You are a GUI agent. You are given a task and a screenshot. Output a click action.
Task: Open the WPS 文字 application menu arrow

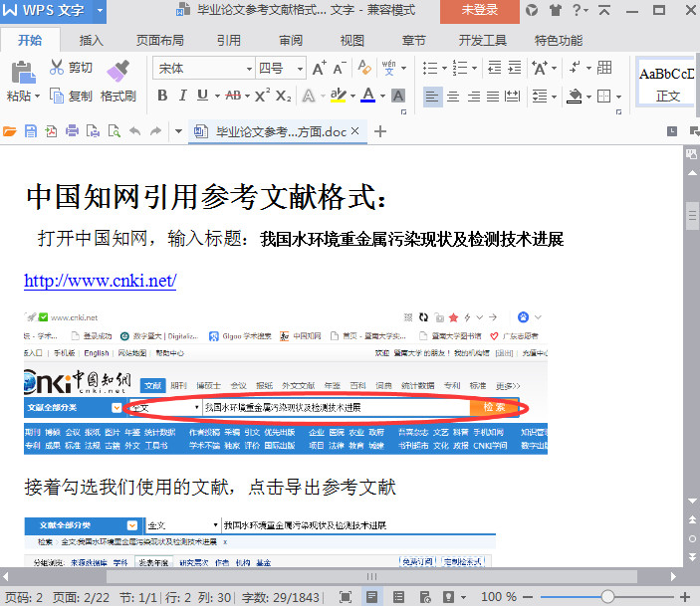click(x=100, y=10)
